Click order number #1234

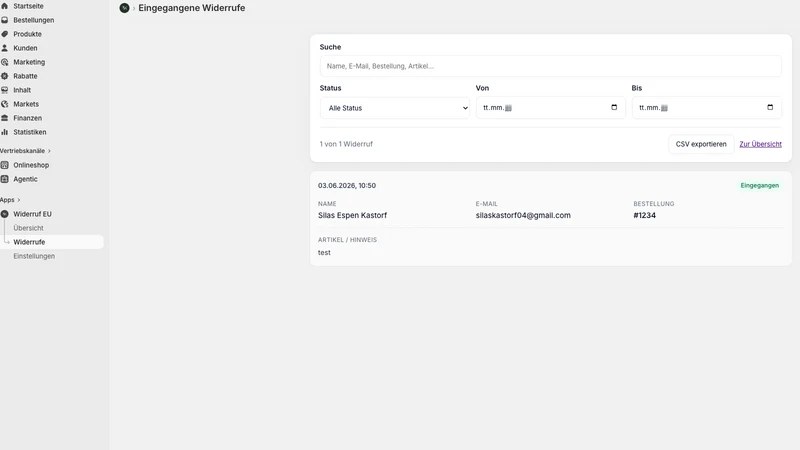(644, 215)
